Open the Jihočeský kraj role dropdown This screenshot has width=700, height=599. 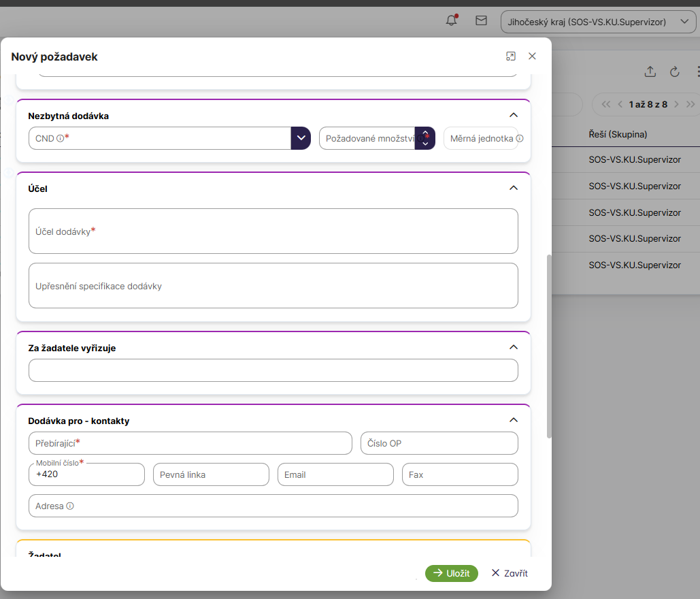597,22
